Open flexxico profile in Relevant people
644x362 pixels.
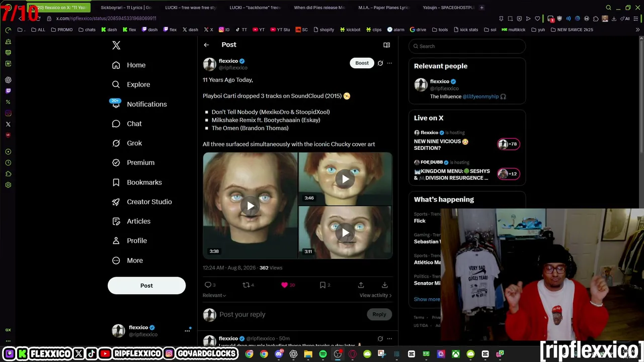point(440,81)
